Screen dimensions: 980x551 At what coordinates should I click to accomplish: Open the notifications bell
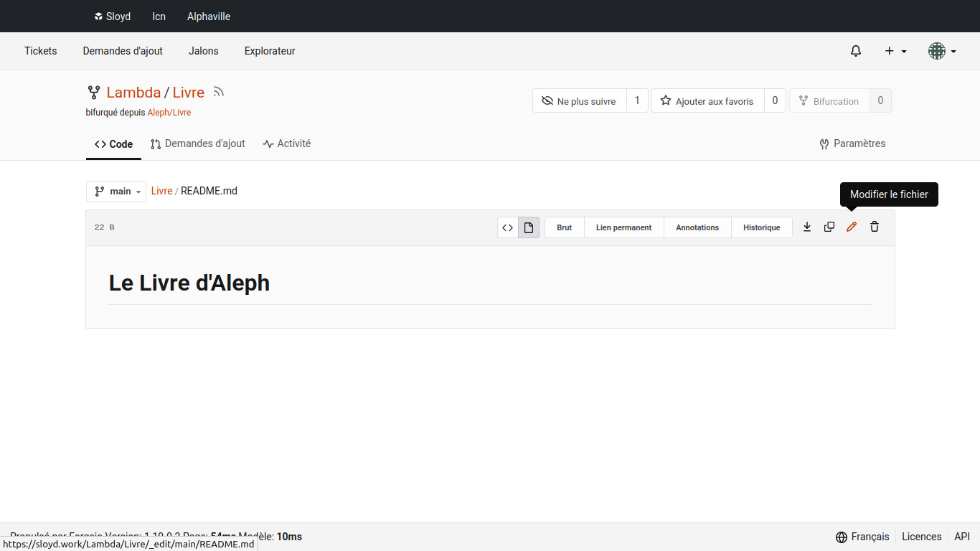click(x=856, y=51)
